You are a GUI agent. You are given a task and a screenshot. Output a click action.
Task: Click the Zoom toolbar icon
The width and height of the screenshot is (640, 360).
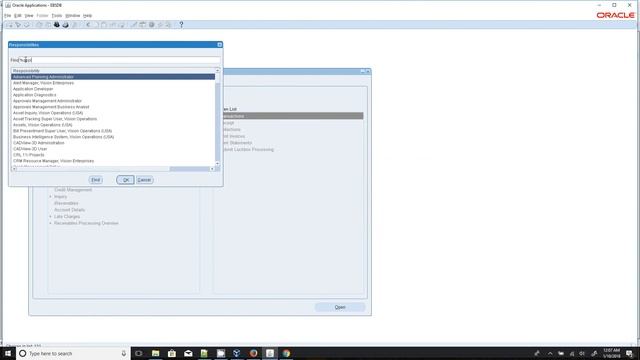pos(142,25)
